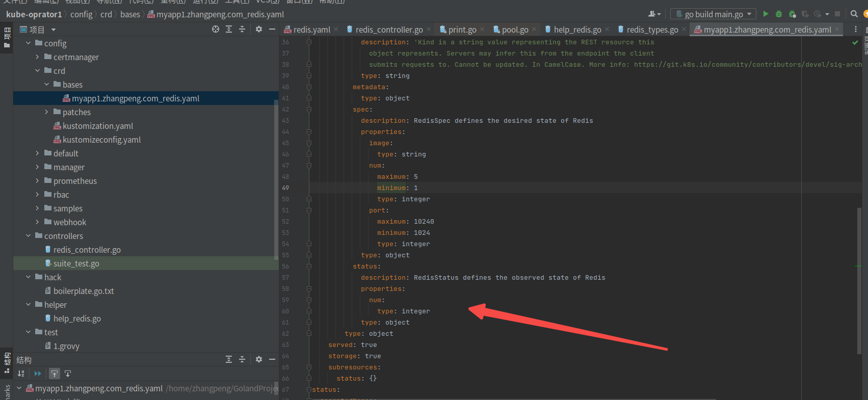Open project panel gear settings
Image resolution: width=868 pixels, height=400 pixels.
tap(259, 30)
